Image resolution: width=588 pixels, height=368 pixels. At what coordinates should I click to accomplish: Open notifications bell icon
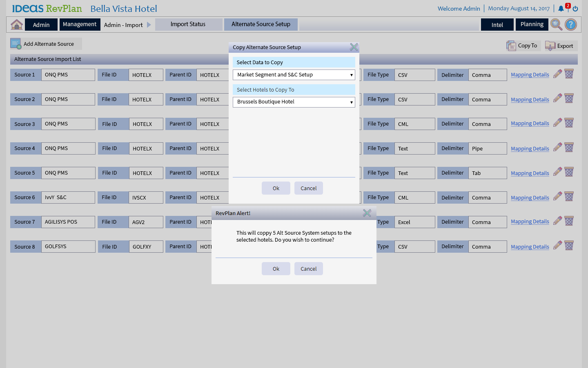coord(561,9)
